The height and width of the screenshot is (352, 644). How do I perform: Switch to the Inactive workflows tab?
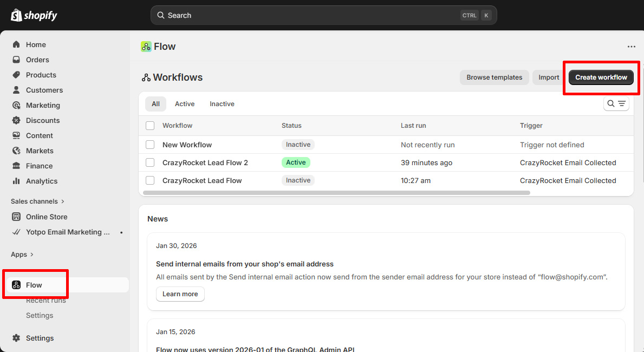tap(222, 104)
